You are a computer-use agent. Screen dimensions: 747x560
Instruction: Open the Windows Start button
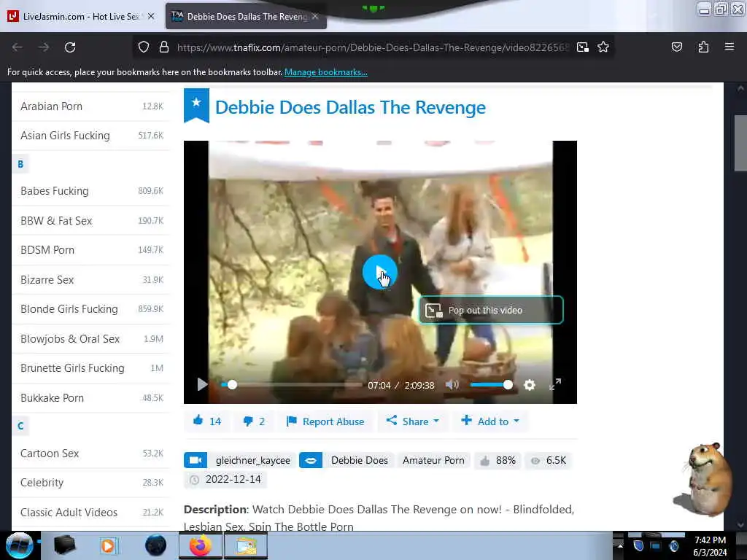coord(19,545)
